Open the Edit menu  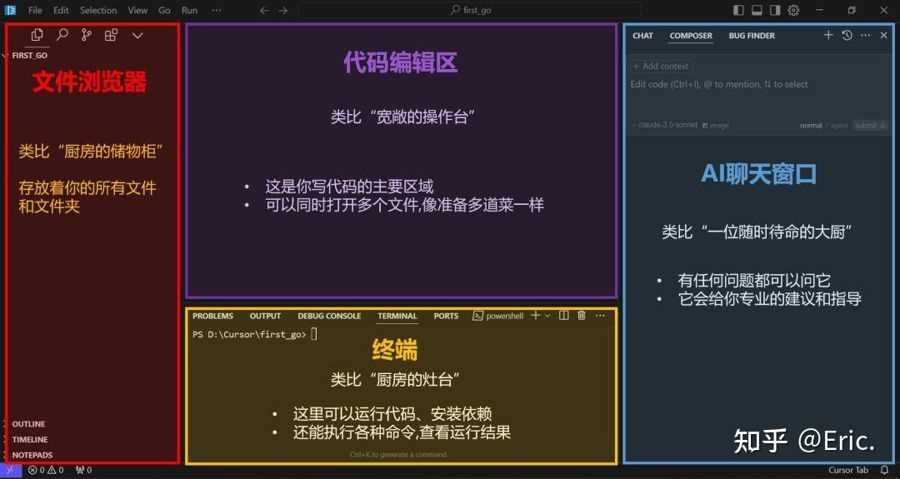click(61, 10)
